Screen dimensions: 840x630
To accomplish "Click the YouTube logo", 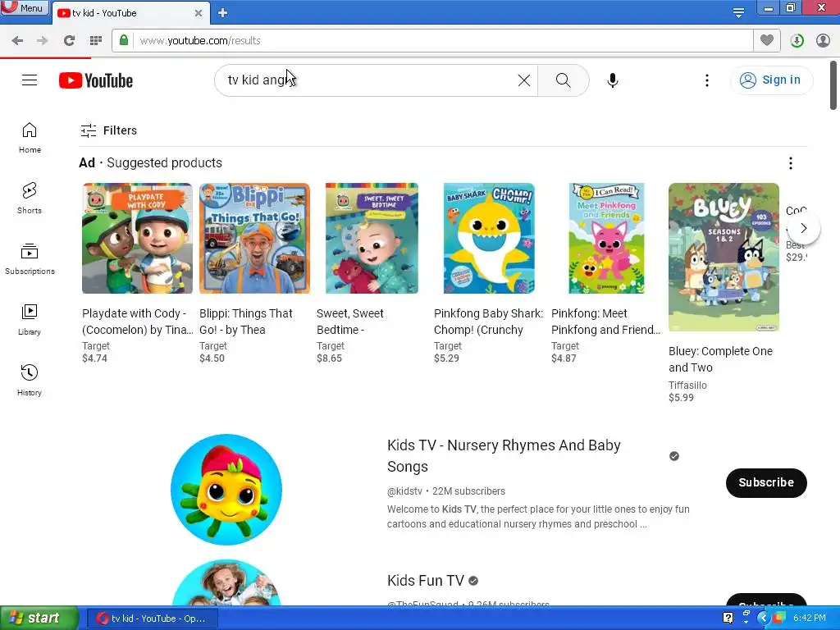I will click(x=96, y=80).
